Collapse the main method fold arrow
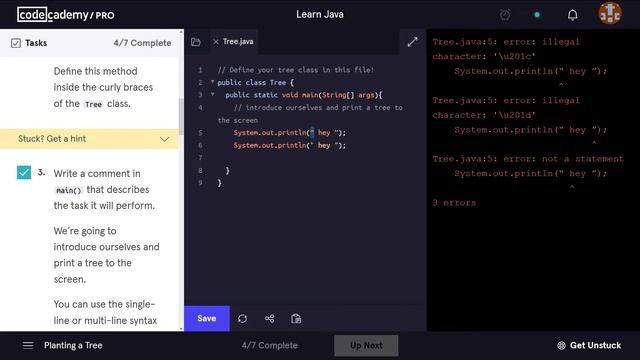 click(x=212, y=94)
